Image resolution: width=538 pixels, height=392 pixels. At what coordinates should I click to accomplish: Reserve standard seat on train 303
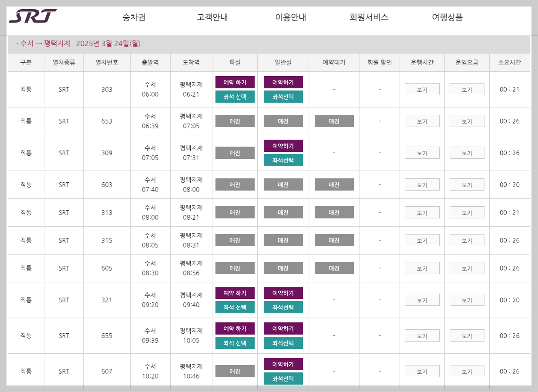point(283,82)
